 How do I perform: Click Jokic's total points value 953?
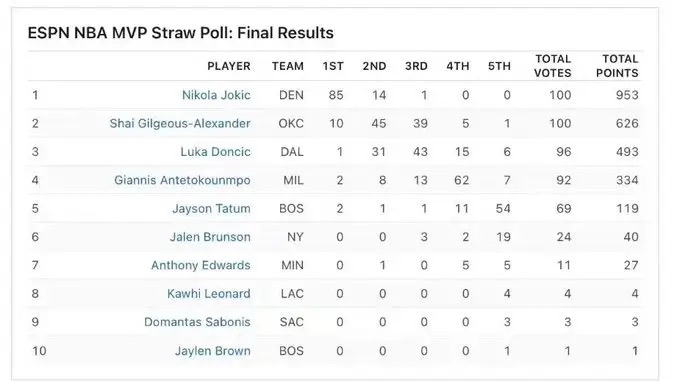627,95
